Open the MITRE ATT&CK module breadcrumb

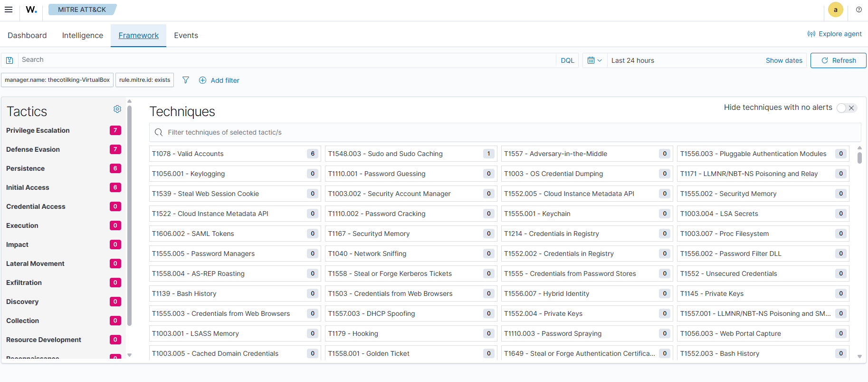[x=82, y=10]
